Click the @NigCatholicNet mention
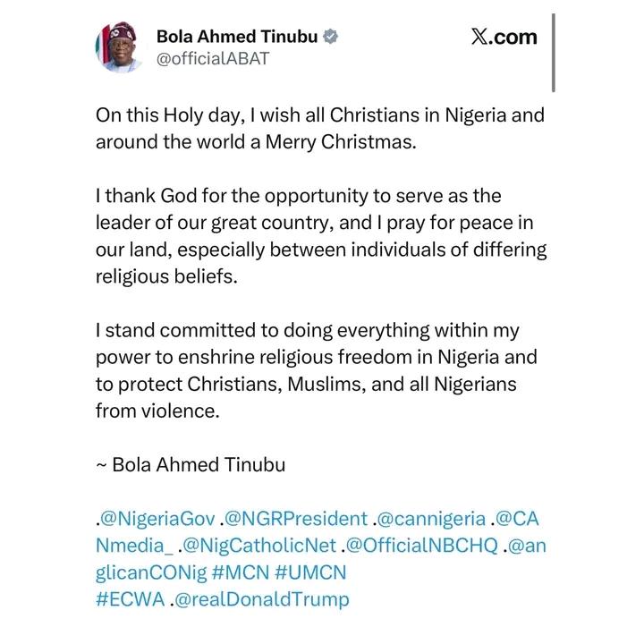Screen dimensions: 644x644 pos(261,546)
